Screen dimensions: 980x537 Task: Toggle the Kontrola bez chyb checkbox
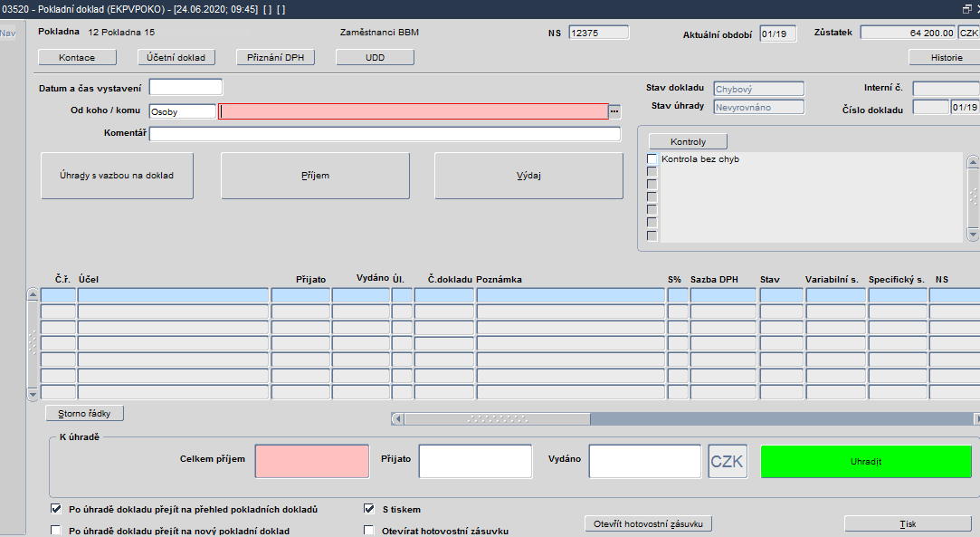tap(652, 159)
